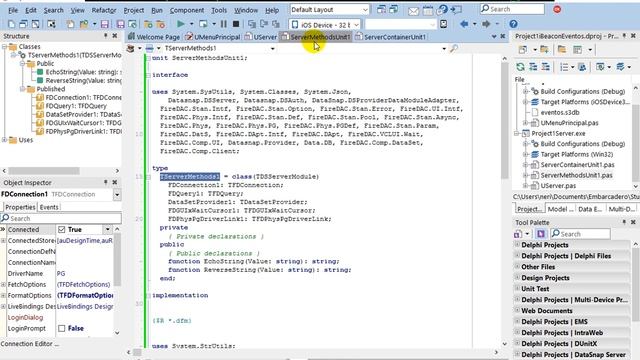Screen dimensions: 640x360
Task: Select FDQuery1 in Structure tree
Action: tap(76, 106)
